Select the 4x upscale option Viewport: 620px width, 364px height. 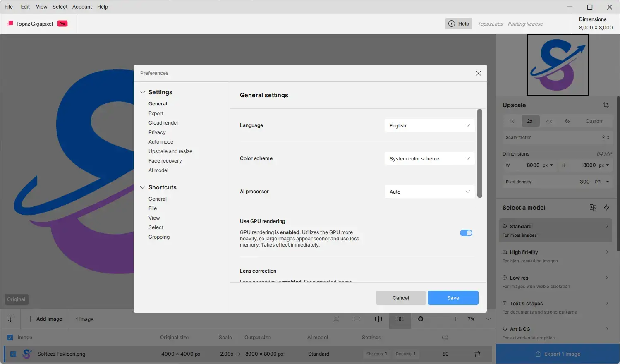pos(549,121)
